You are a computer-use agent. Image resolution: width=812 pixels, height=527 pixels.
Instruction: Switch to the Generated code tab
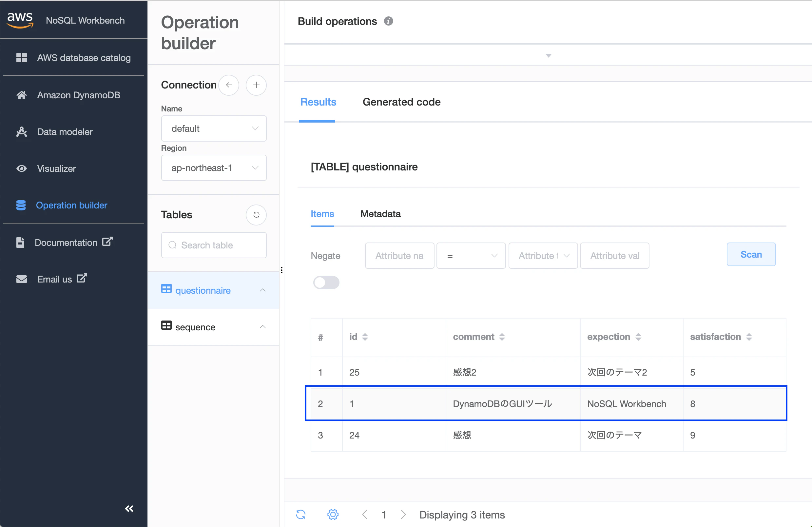[401, 102]
